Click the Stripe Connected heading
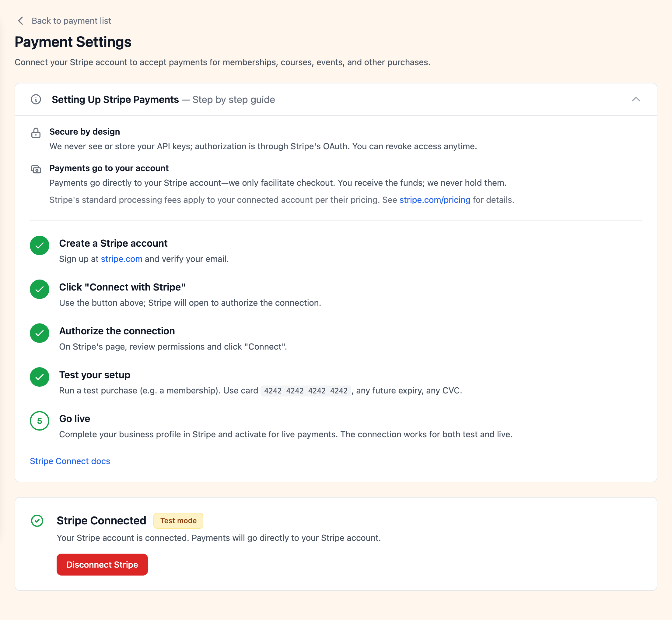Image resolution: width=672 pixels, height=620 pixels. tap(101, 521)
